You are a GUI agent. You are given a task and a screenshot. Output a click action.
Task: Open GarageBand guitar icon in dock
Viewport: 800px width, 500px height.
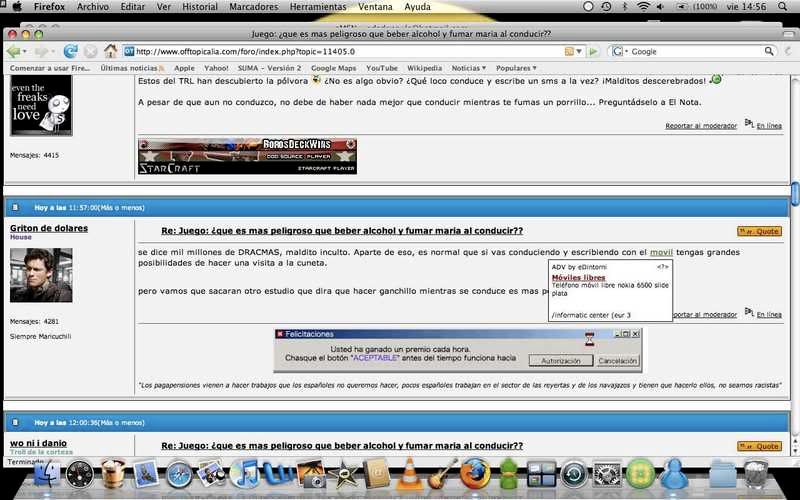pos(443,474)
